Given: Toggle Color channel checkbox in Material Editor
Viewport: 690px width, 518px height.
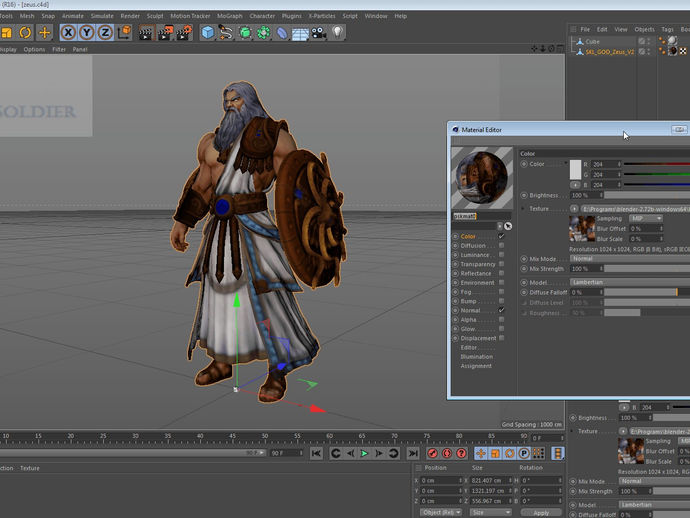Looking at the screenshot, I should coord(501,236).
